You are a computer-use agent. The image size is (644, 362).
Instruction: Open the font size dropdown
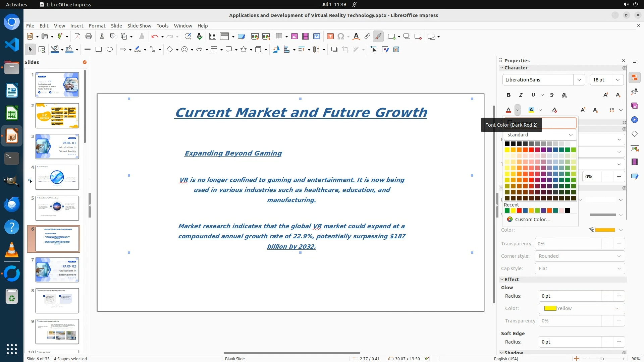pyautogui.click(x=618, y=80)
